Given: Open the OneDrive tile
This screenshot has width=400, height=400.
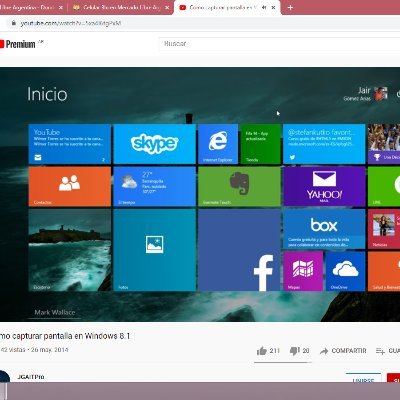Looking at the screenshot, I should click(x=345, y=271).
